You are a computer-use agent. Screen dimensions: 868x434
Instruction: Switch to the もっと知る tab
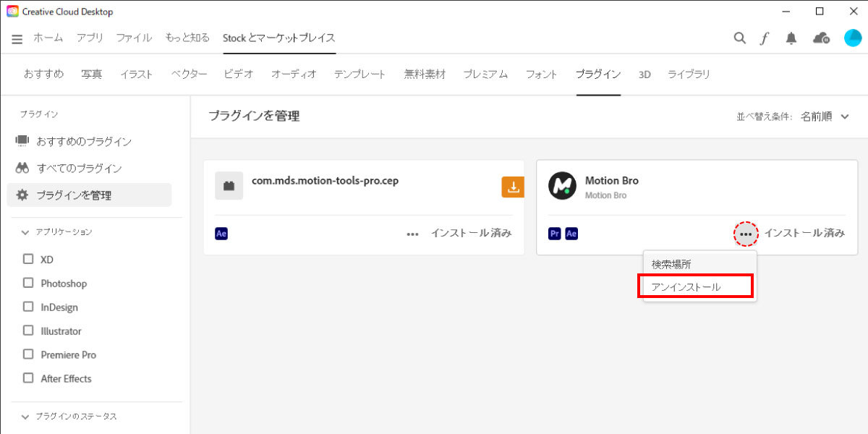[x=187, y=38]
